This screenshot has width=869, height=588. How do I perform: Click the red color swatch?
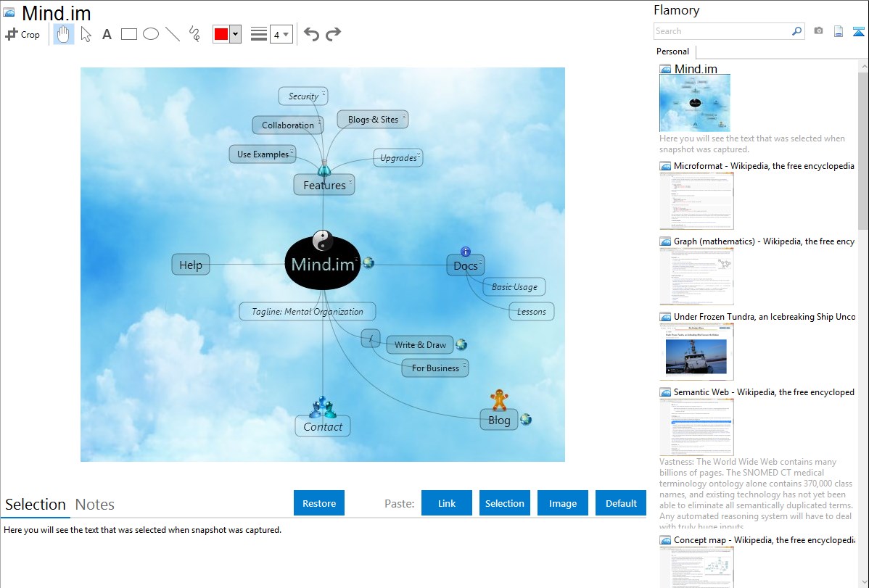221,34
